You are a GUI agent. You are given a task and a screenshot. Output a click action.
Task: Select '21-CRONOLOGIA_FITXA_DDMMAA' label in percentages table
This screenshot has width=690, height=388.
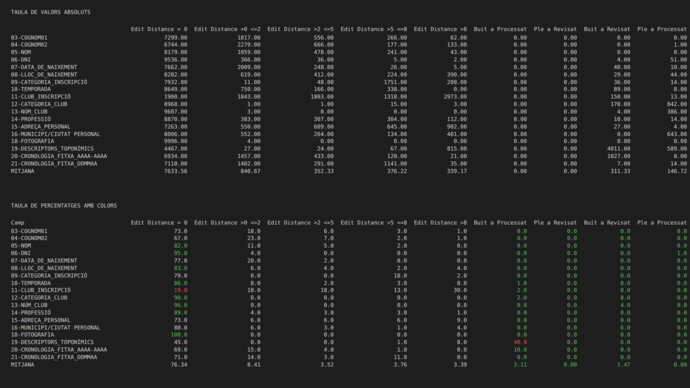(54, 357)
